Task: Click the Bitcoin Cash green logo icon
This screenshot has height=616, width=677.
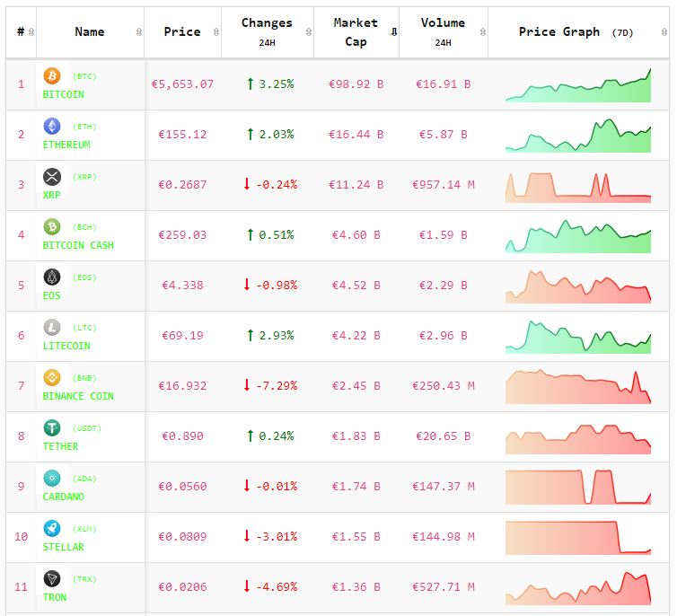Action: coord(52,227)
